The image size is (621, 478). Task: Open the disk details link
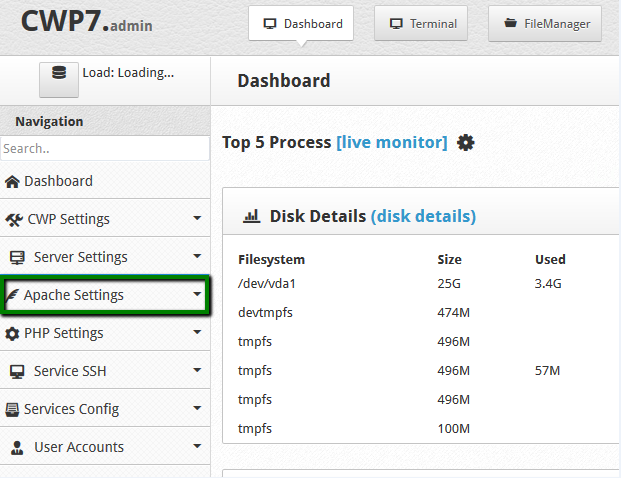point(423,216)
